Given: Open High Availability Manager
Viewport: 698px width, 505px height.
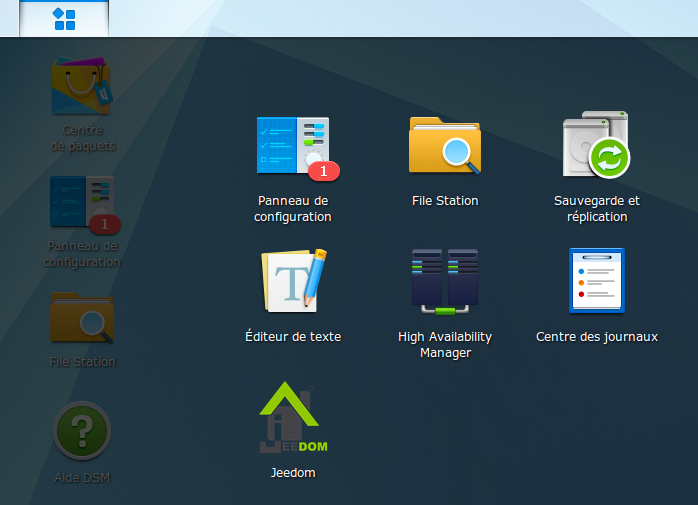Looking at the screenshot, I should coord(445,281).
